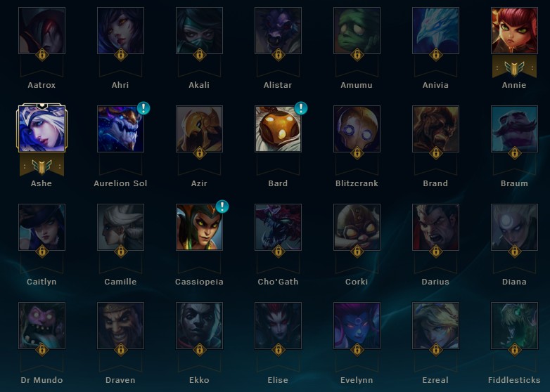
Task: Open Annie's champion portrait
Action: (514, 30)
